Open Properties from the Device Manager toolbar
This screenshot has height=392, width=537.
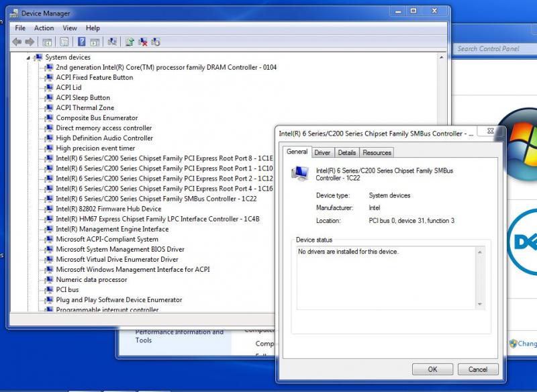coord(64,42)
